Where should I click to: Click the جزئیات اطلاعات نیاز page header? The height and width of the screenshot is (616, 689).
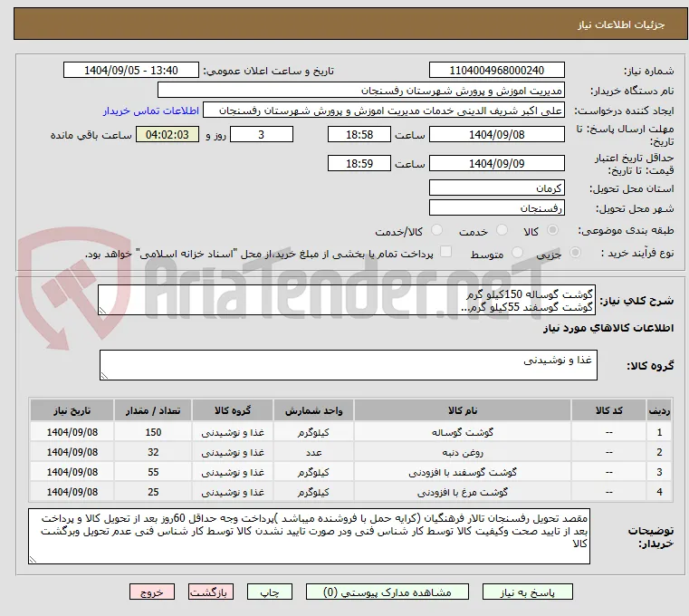tap(350, 24)
